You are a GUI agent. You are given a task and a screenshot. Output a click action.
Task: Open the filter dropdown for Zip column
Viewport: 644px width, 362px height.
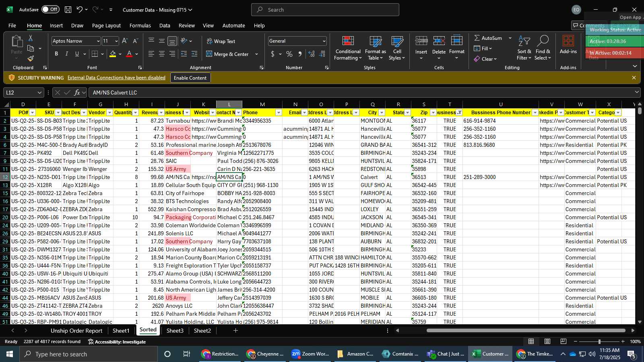coord(433,113)
